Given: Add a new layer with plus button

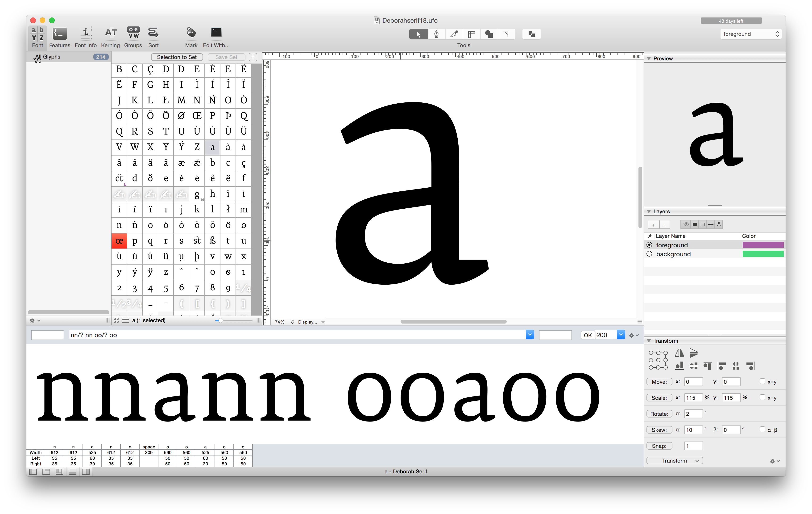Looking at the screenshot, I should pyautogui.click(x=654, y=224).
